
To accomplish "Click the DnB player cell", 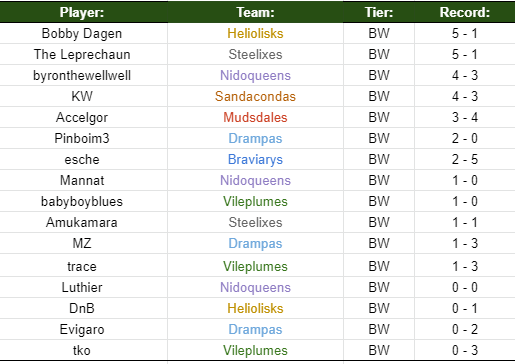I will [84, 308].
